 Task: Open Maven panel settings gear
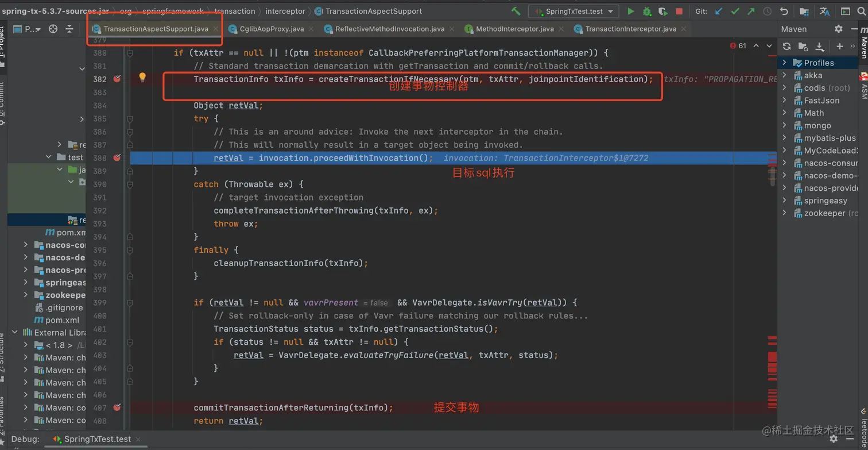click(x=838, y=29)
